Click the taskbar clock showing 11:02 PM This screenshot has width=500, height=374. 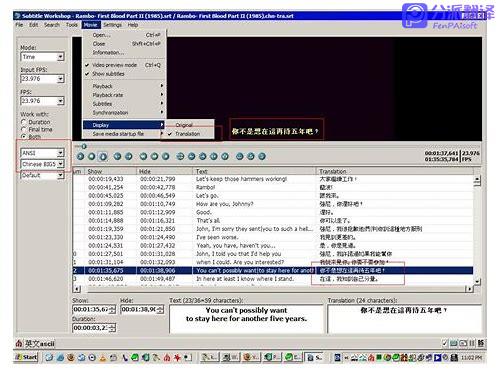pyautogui.click(x=472, y=358)
